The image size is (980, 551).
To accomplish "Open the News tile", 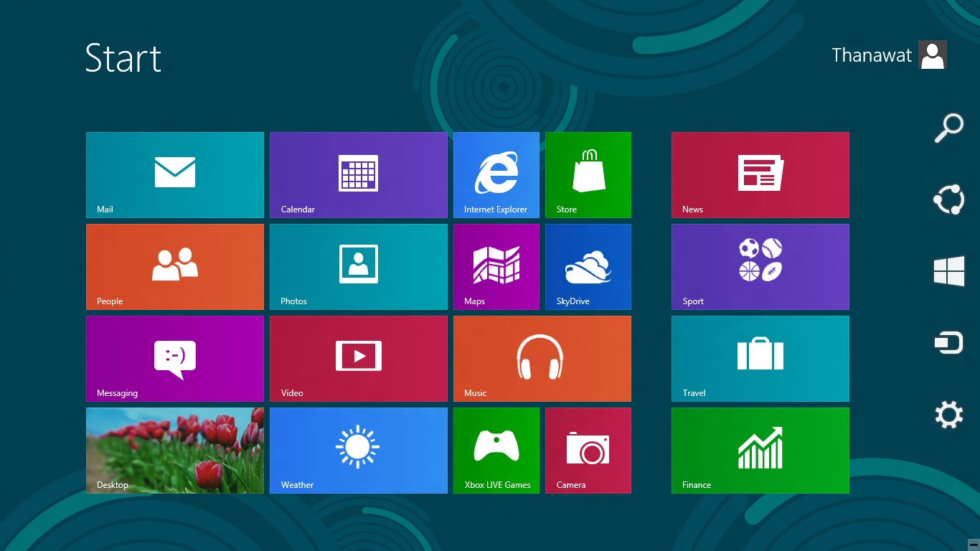I will (760, 175).
